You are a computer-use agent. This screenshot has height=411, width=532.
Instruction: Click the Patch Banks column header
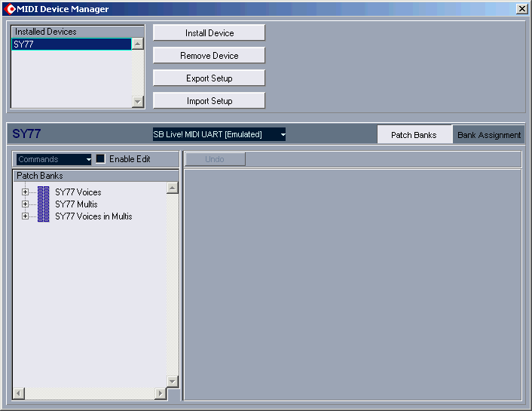coord(96,176)
